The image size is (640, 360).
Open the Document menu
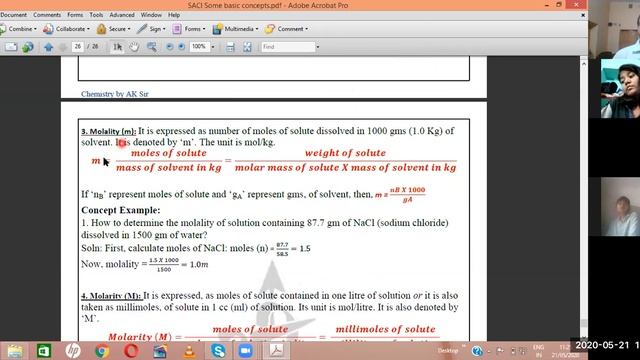pos(13,15)
